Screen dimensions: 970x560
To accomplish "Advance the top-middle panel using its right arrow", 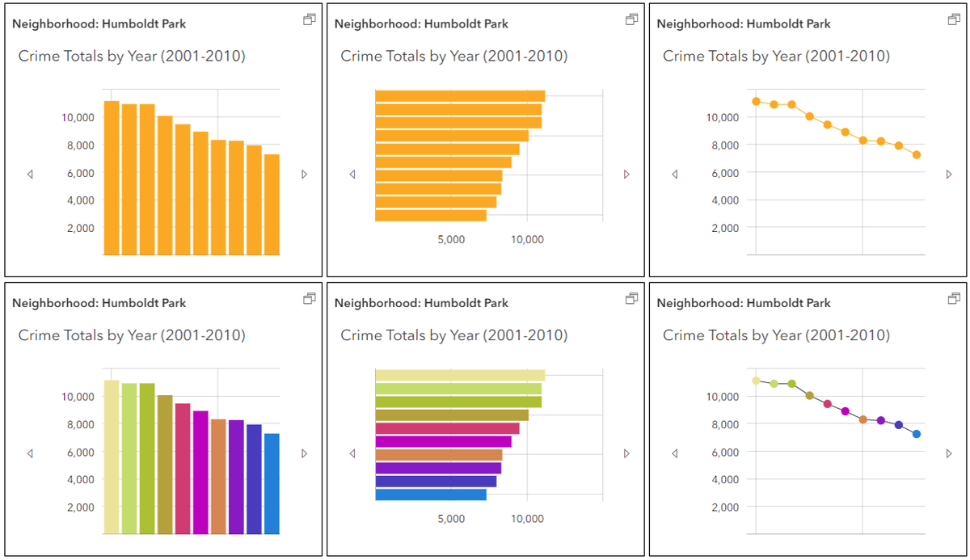I will (626, 173).
